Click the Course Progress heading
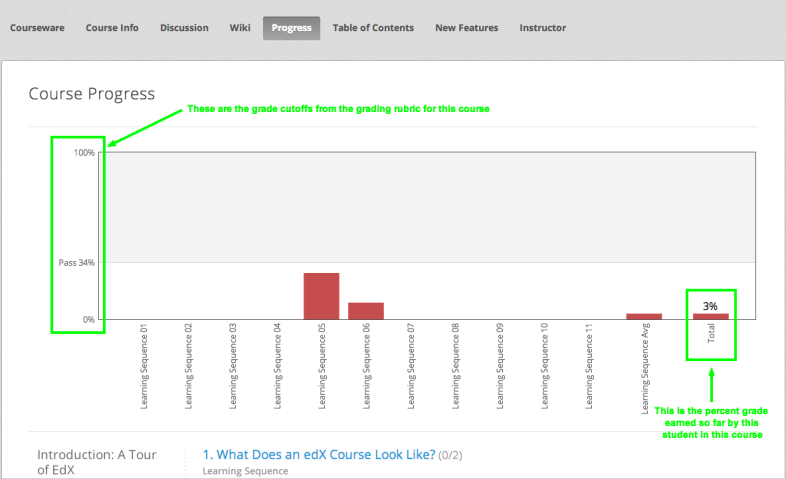 [x=92, y=94]
